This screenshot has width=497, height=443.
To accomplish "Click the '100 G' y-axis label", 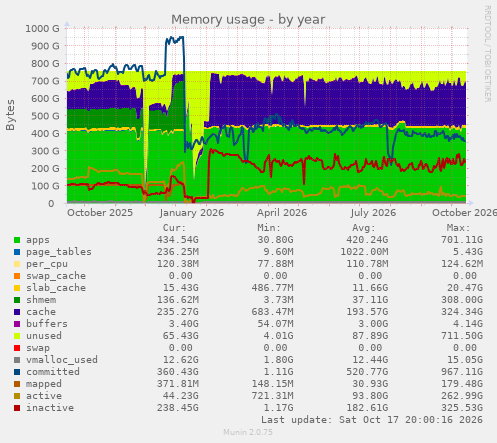I will [x=45, y=186].
